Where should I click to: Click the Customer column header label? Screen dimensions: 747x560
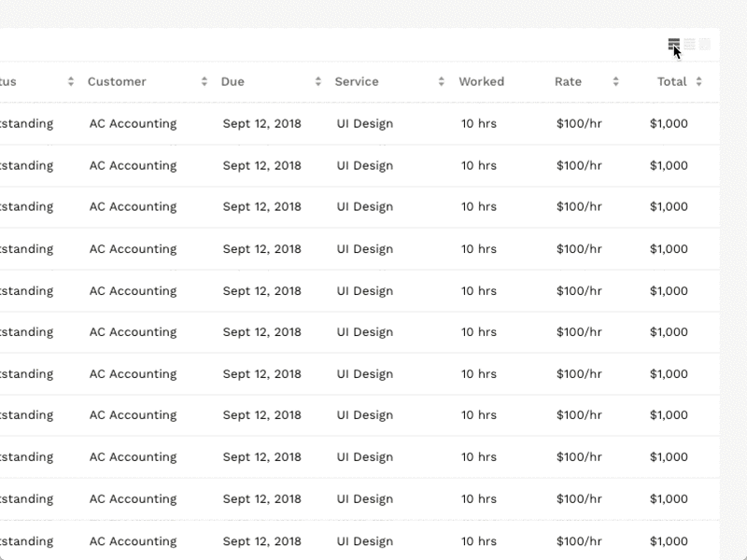[117, 81]
